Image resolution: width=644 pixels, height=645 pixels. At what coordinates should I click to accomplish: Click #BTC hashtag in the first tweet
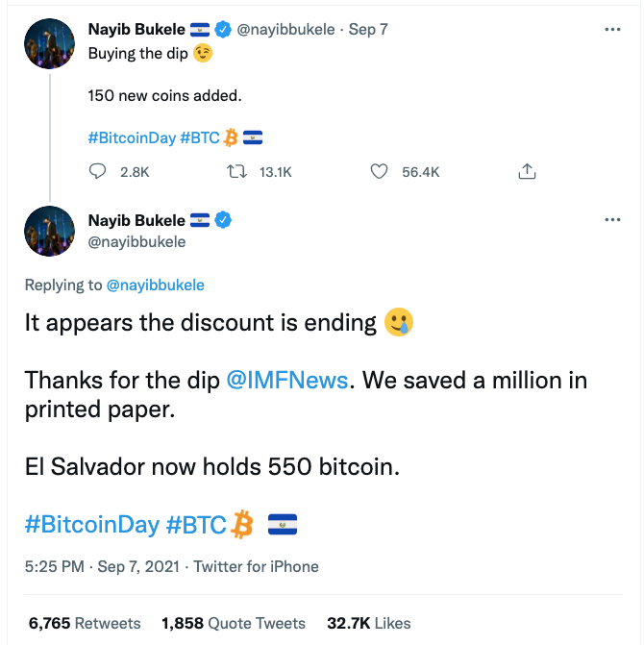[x=200, y=137]
